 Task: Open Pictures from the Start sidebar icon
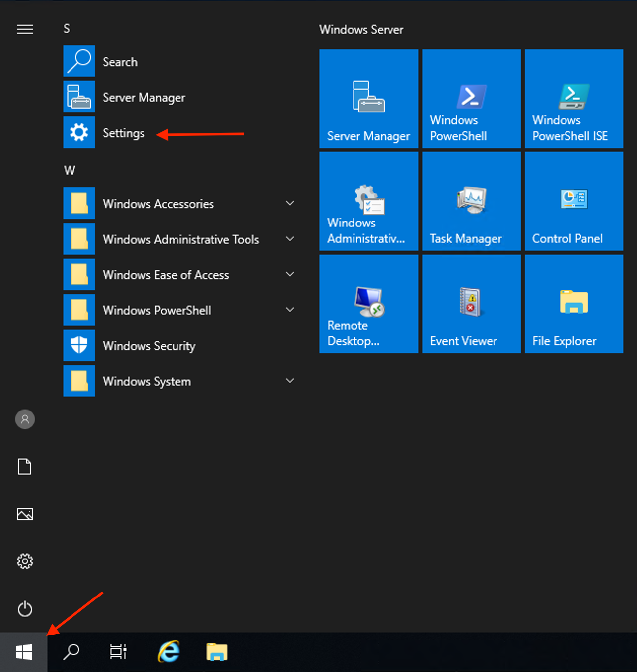pyautogui.click(x=25, y=514)
